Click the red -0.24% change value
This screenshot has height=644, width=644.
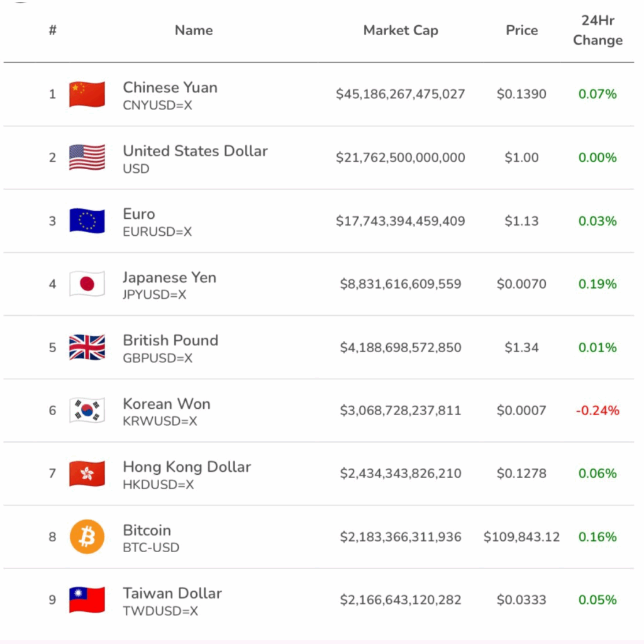click(597, 411)
